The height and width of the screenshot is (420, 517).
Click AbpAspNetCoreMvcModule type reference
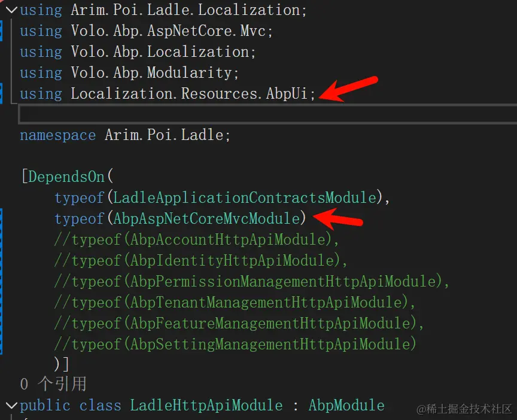click(x=205, y=219)
